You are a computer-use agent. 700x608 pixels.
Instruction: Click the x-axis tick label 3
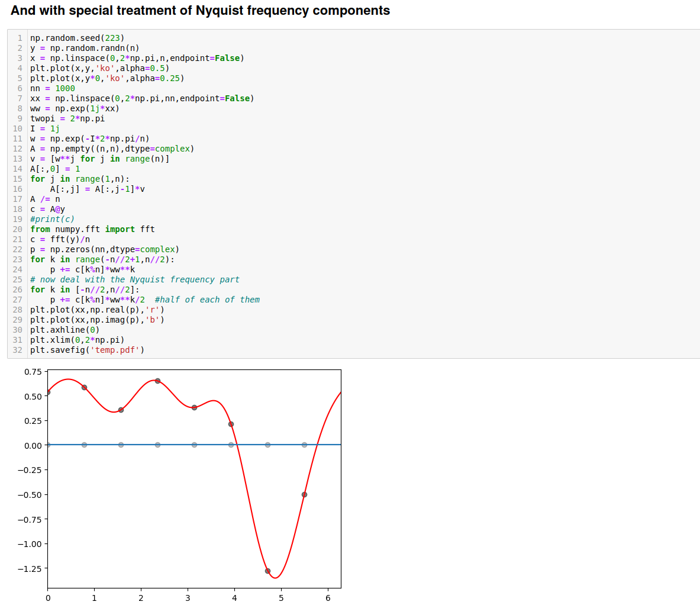coord(188,598)
